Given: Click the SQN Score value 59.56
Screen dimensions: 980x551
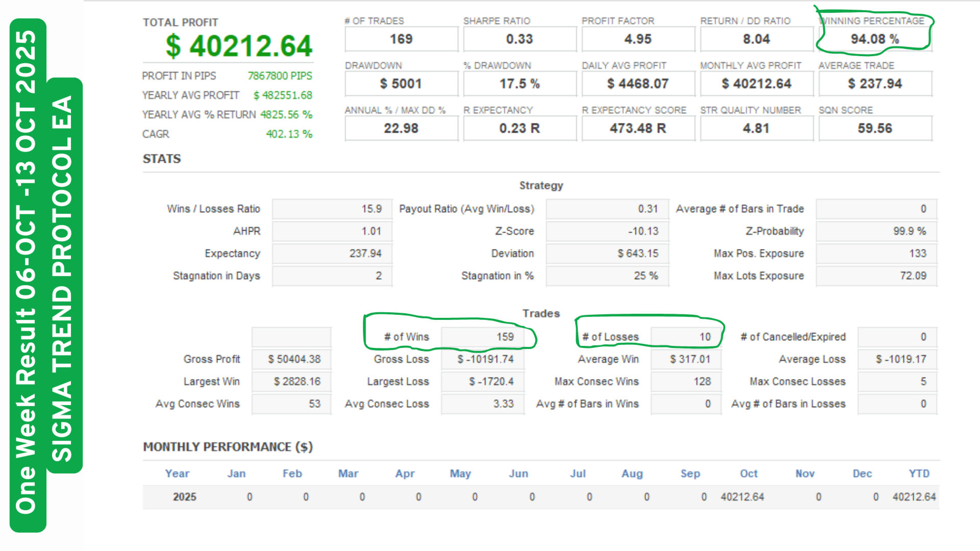Looking at the screenshot, I should pyautogui.click(x=875, y=128).
